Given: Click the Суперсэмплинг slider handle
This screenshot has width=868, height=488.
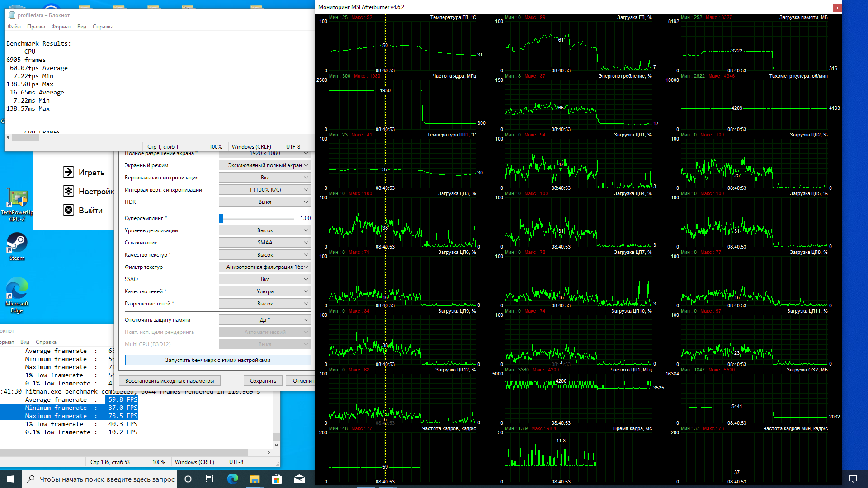Looking at the screenshot, I should [x=221, y=218].
